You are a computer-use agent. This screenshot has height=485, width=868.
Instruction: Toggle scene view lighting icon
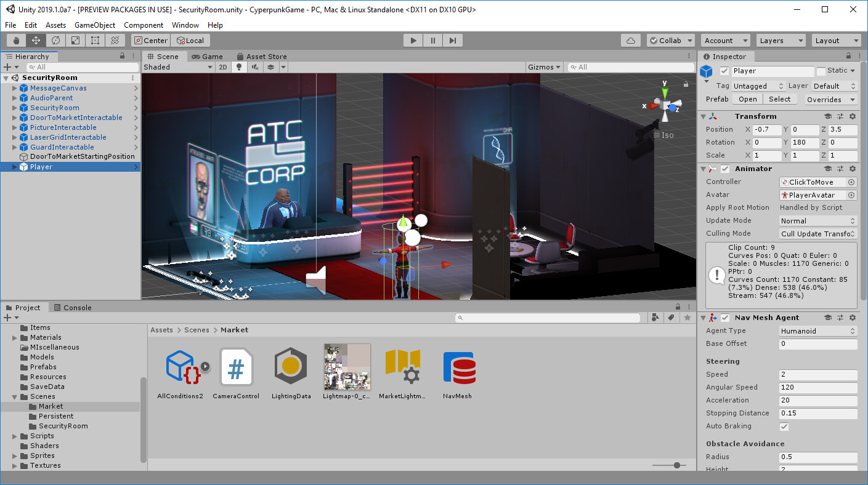pyautogui.click(x=239, y=67)
